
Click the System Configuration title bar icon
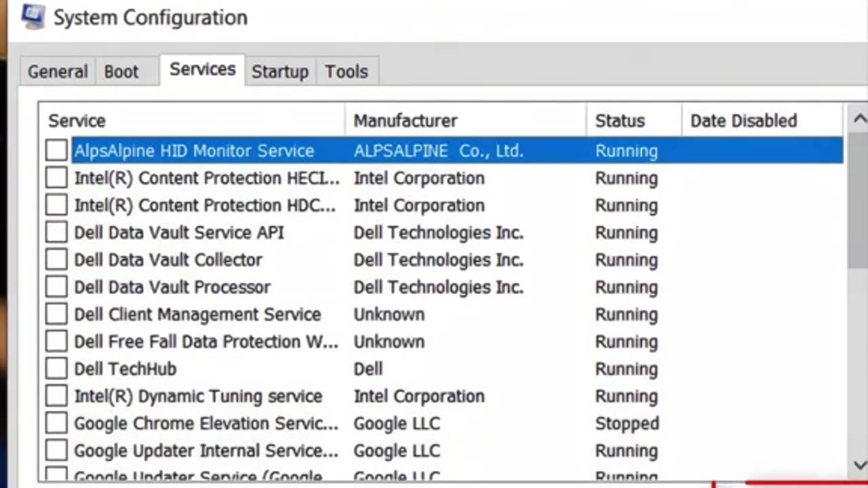pyautogui.click(x=34, y=16)
